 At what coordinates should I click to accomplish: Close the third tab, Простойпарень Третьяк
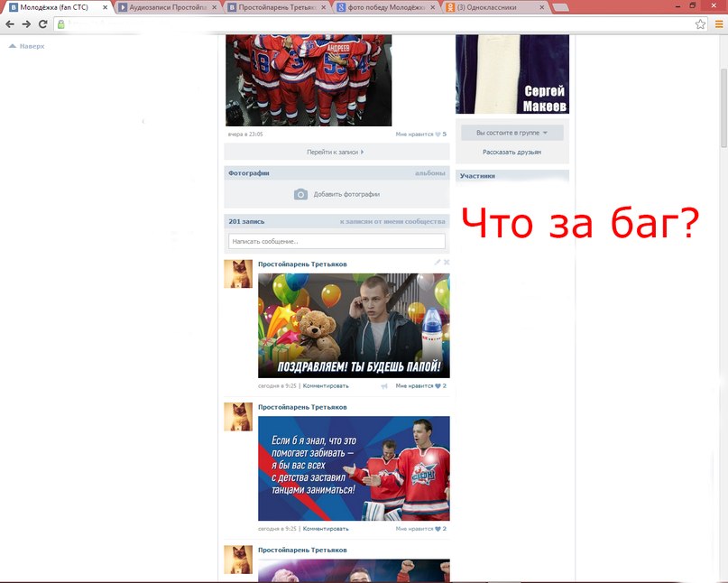(324, 7)
